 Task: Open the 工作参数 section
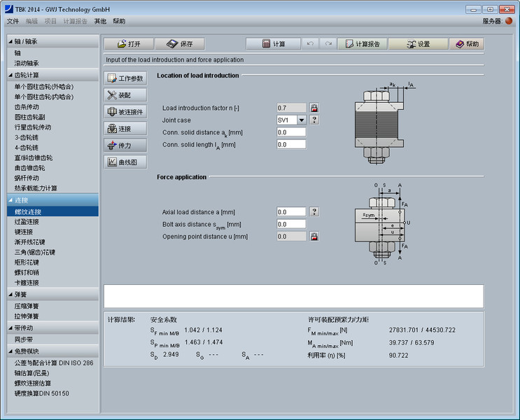[x=125, y=78]
